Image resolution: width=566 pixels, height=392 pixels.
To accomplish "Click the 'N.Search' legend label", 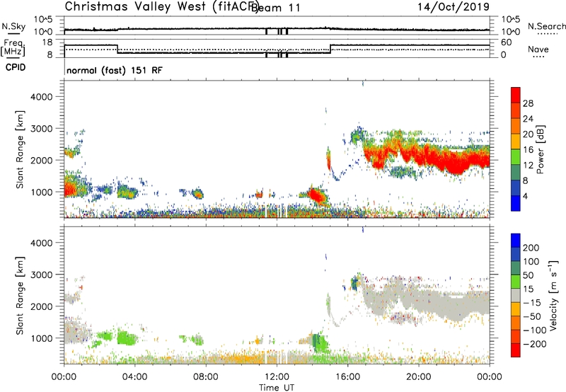I will point(547,26).
